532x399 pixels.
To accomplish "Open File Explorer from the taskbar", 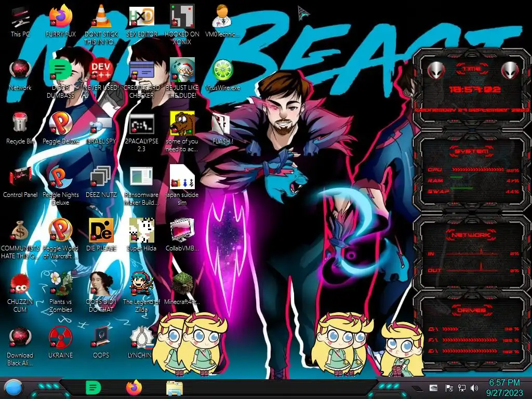I will point(175,388).
